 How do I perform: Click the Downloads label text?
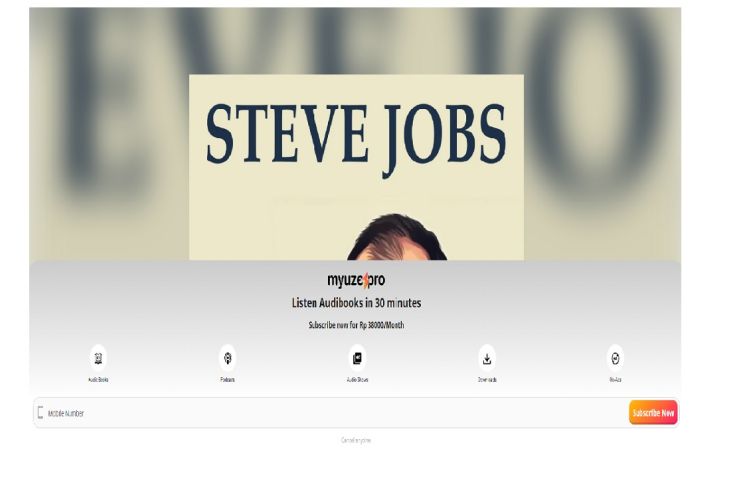tap(487, 380)
